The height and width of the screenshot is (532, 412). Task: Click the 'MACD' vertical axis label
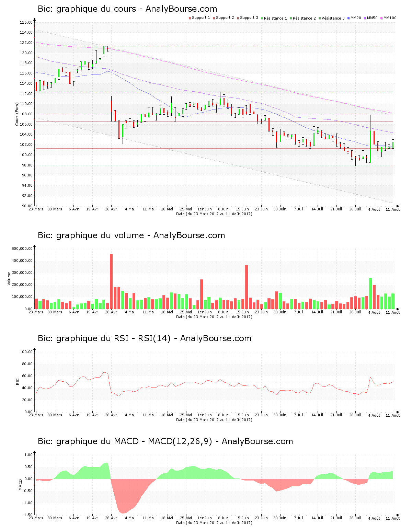click(20, 485)
